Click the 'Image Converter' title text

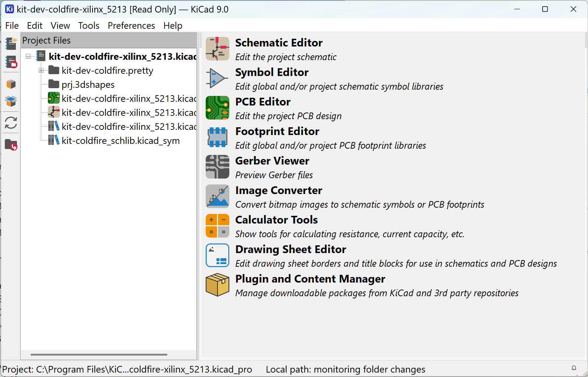(x=279, y=190)
